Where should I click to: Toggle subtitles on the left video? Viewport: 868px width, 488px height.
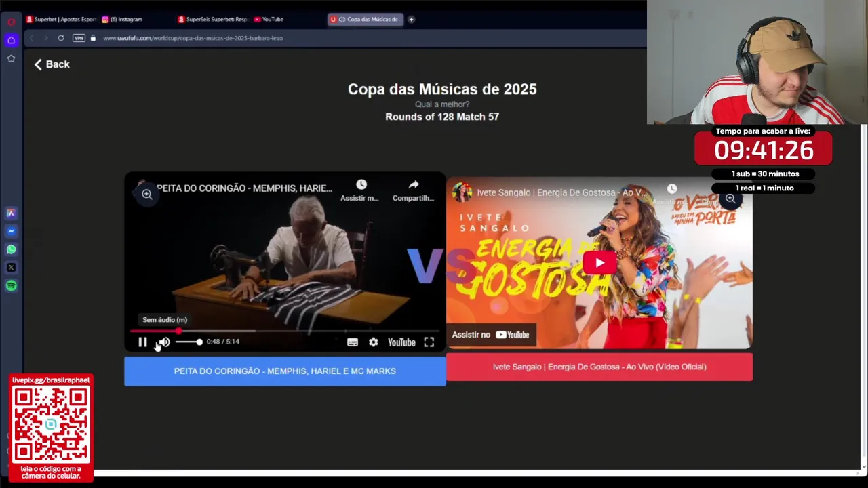(x=353, y=342)
